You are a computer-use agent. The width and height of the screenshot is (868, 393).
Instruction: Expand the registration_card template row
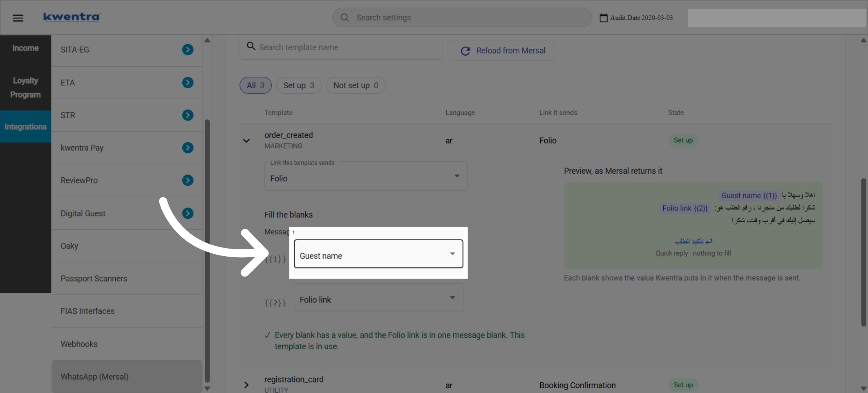point(246,385)
